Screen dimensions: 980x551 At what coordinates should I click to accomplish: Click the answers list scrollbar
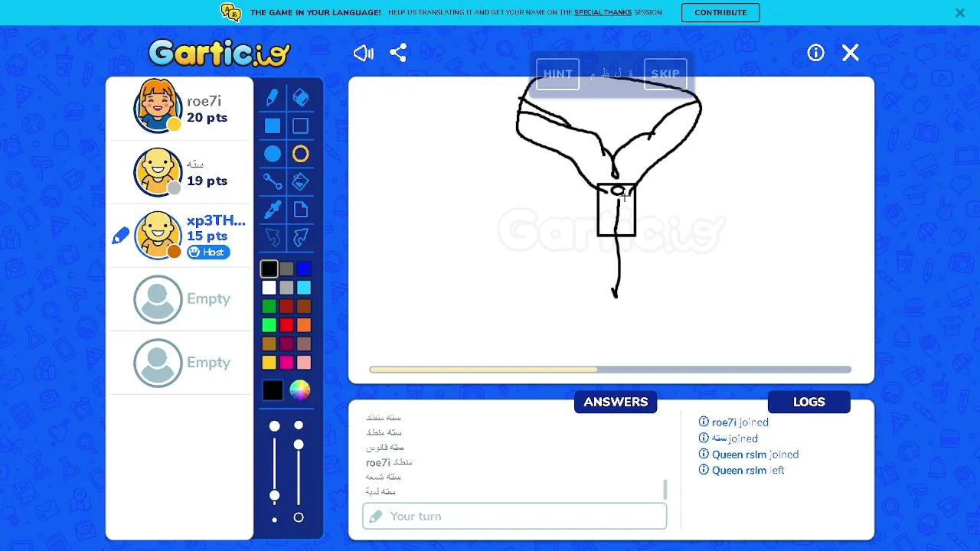[665, 489]
